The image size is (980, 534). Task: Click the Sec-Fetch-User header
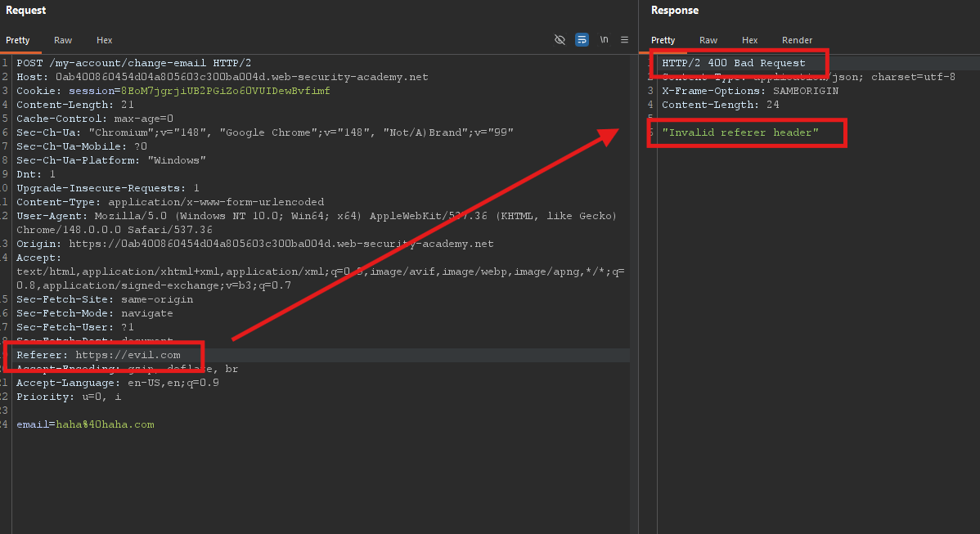point(75,327)
